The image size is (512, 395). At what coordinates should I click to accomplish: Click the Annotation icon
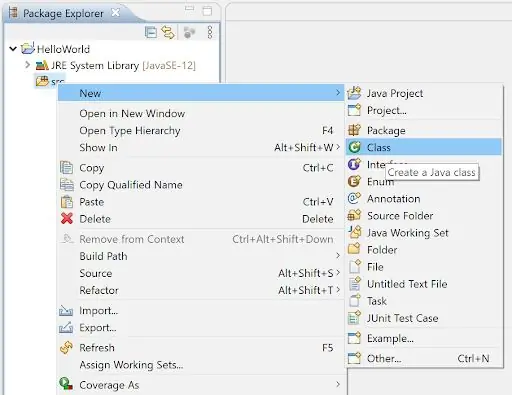pyautogui.click(x=354, y=198)
